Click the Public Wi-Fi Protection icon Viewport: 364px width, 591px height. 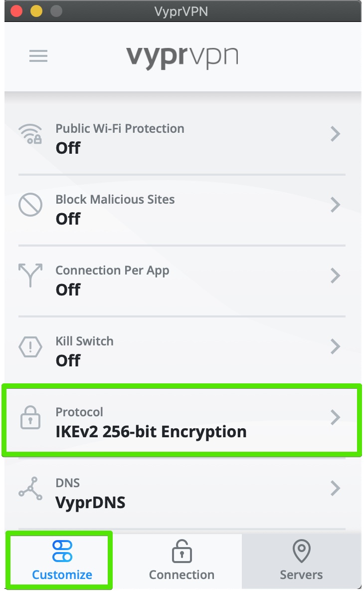pyautogui.click(x=30, y=134)
